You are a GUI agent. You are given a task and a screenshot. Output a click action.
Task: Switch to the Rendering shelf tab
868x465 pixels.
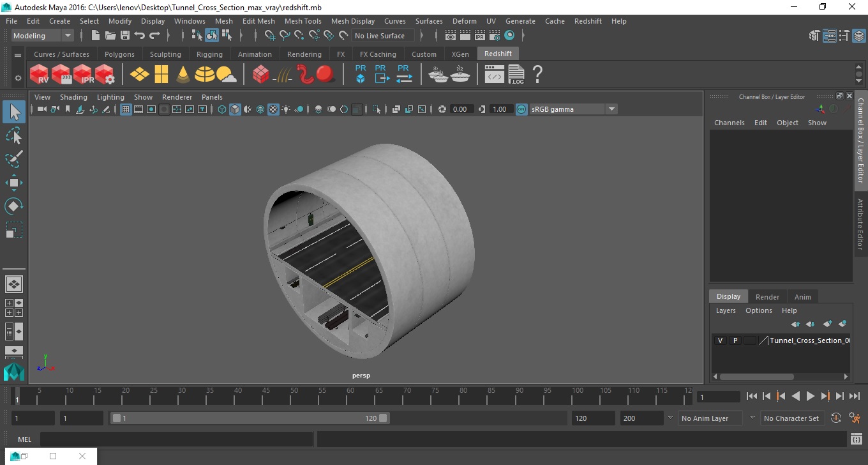304,54
